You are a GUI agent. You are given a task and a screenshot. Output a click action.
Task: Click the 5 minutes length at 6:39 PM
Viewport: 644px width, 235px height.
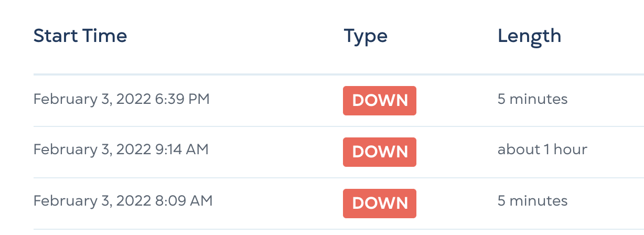pos(532,99)
